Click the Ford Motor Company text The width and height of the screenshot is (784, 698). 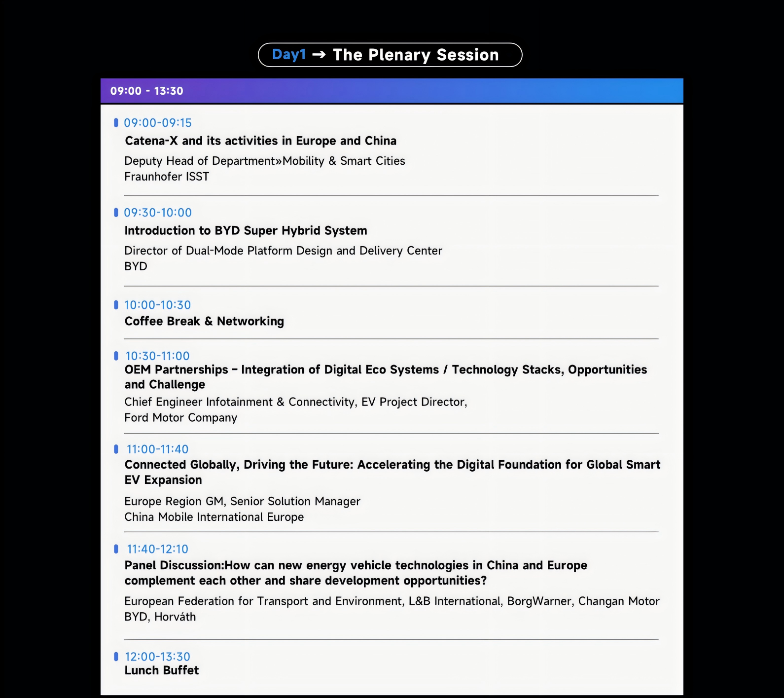pyautogui.click(x=180, y=418)
